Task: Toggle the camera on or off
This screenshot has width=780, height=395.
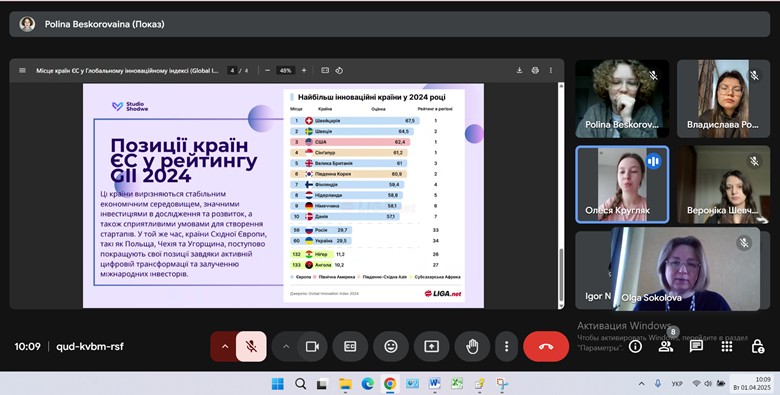Action: (x=312, y=347)
